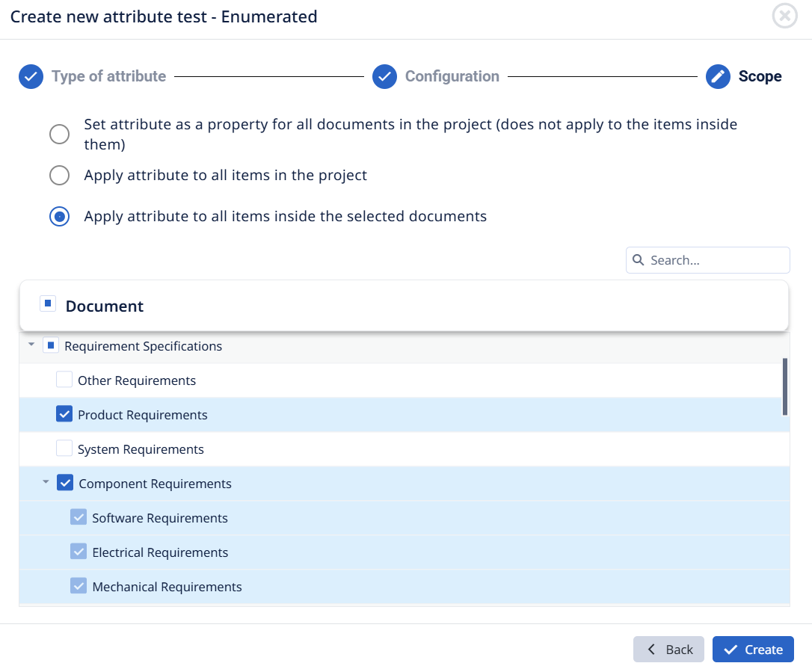This screenshot has width=812, height=666.
Task: Select the Mechanical Requirements row label
Action: [x=167, y=587]
